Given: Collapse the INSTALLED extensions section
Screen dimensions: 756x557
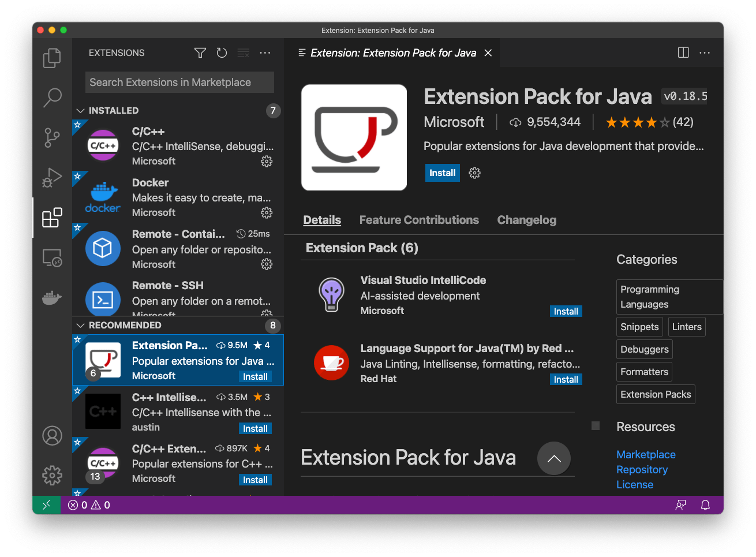Looking at the screenshot, I should (80, 110).
